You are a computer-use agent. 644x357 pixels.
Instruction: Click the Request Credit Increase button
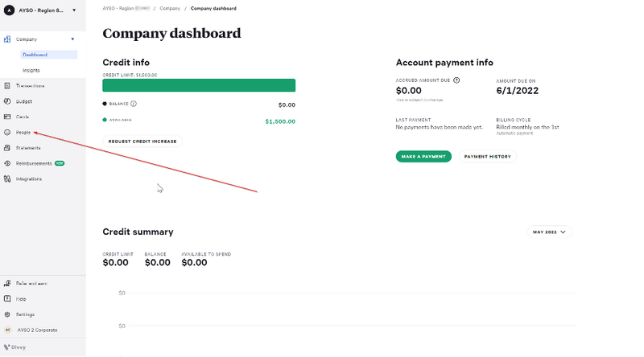[x=143, y=141]
